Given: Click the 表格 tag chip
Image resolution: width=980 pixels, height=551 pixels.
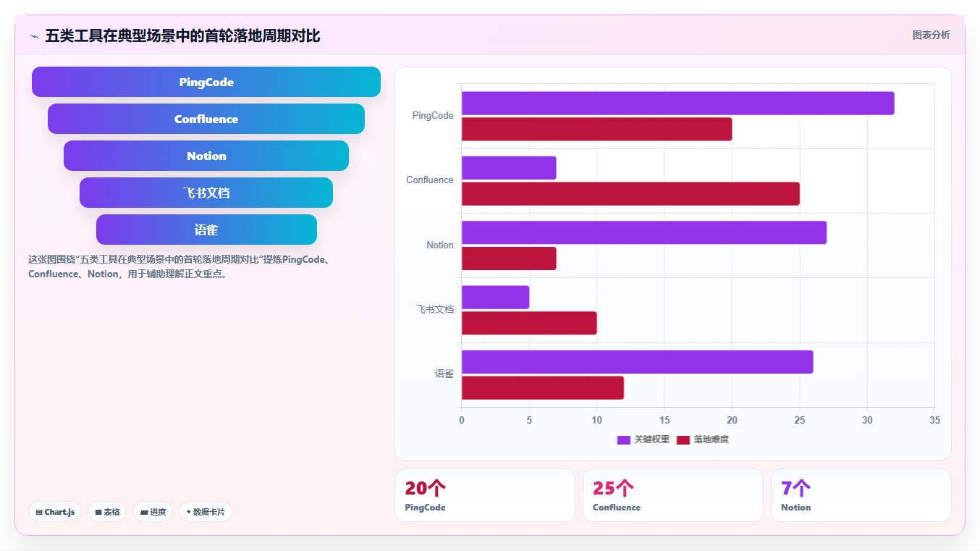Looking at the screenshot, I should (x=107, y=512).
